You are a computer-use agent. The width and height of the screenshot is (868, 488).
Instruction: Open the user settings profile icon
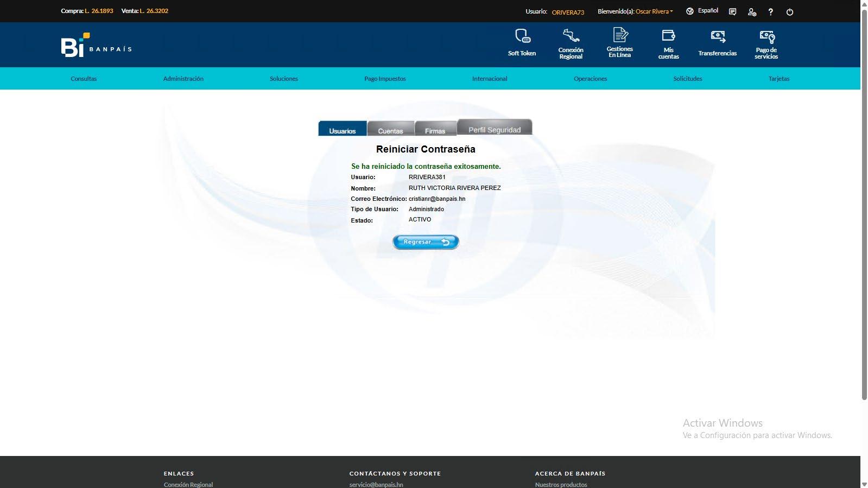752,11
